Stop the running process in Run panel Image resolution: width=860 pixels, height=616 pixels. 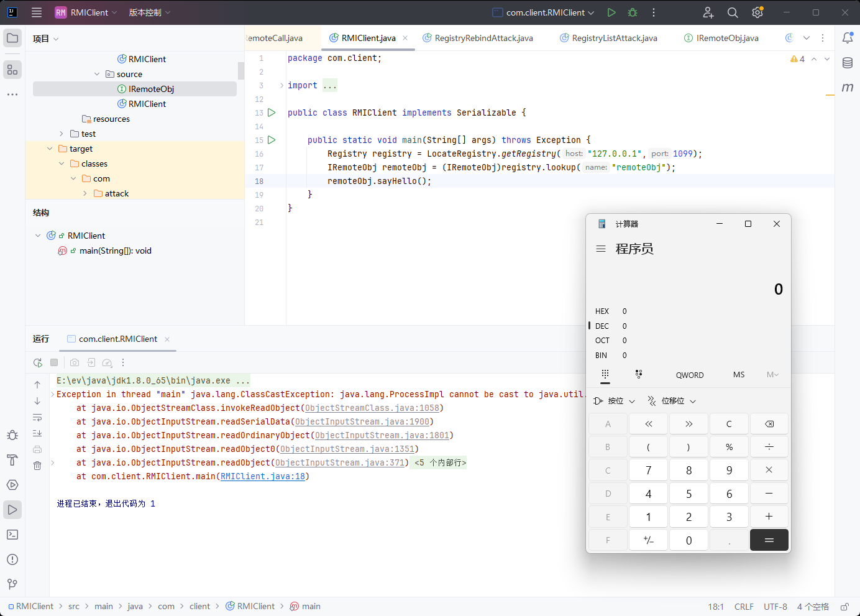tap(54, 362)
